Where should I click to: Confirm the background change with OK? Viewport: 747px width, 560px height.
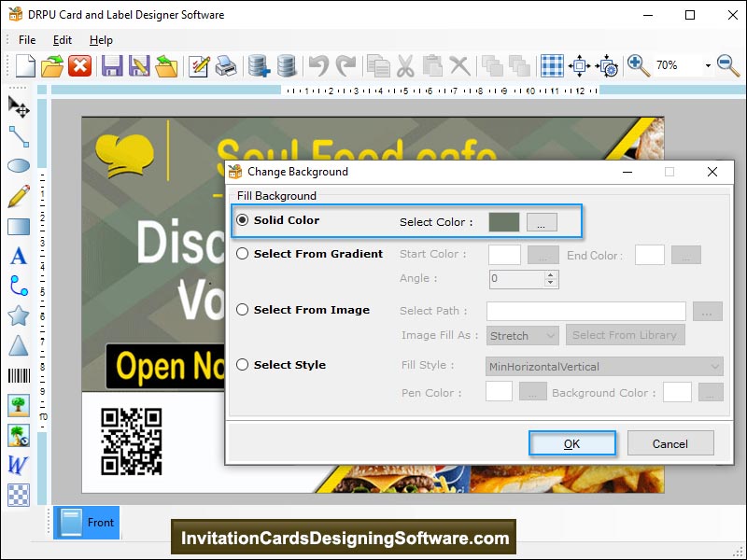click(x=572, y=443)
